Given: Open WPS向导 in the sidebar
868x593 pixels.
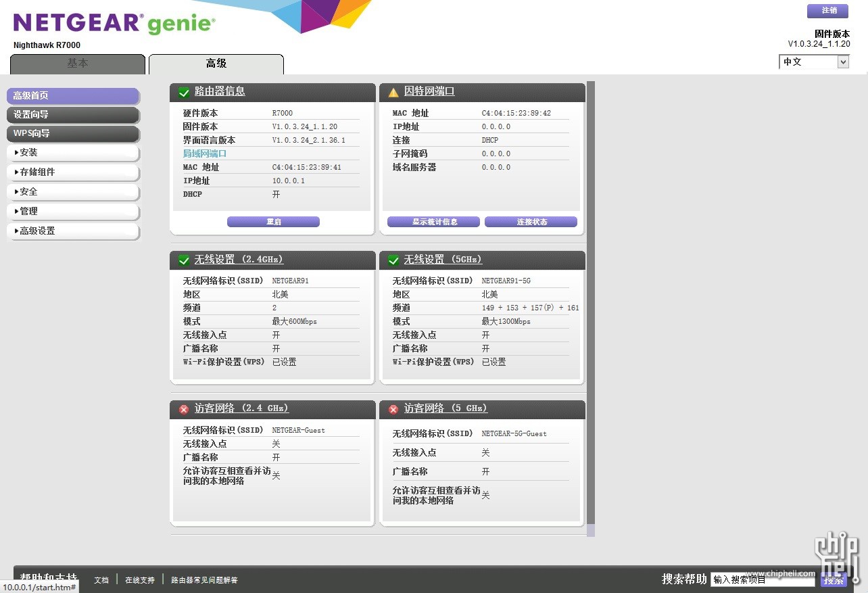Looking at the screenshot, I should pos(73,134).
